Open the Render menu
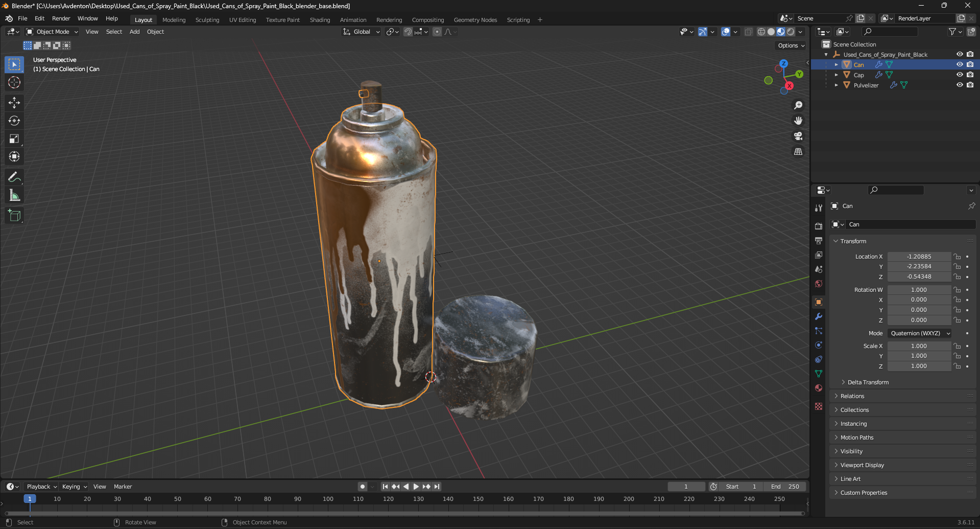The height and width of the screenshot is (529, 980). [x=61, y=18]
